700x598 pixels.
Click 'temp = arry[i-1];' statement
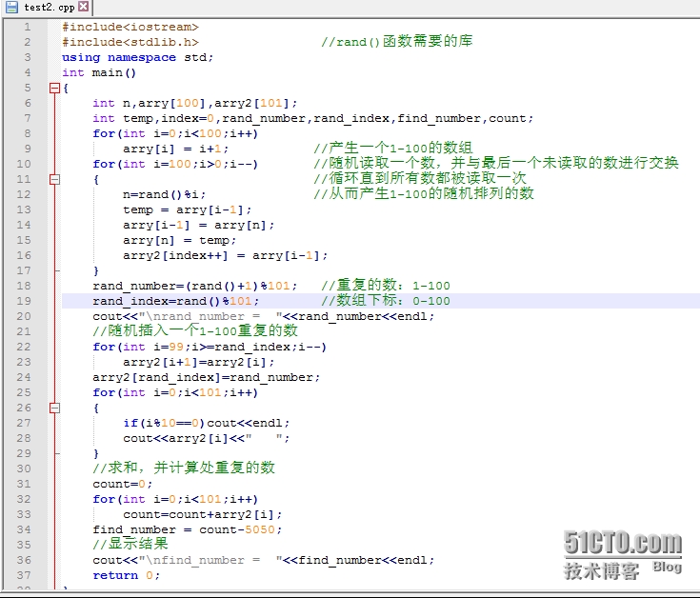click(x=188, y=209)
